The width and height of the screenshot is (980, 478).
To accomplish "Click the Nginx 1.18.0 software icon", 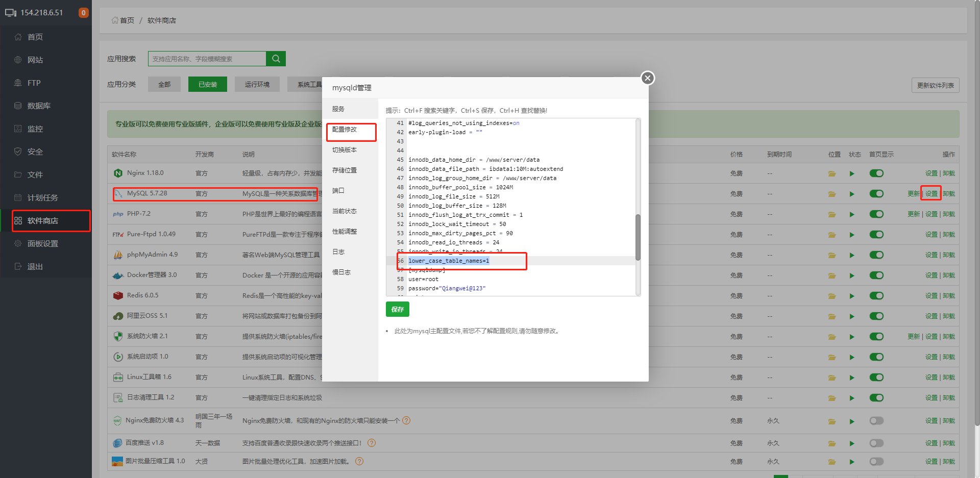I will [118, 173].
